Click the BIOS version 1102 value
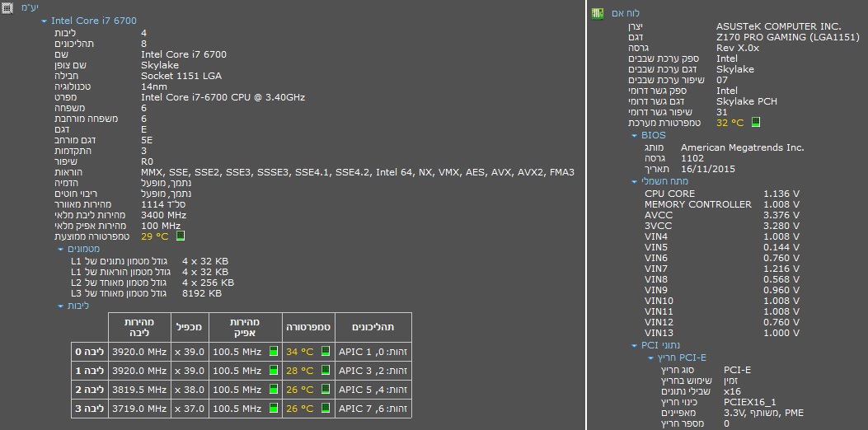868x430 pixels. 692,158
